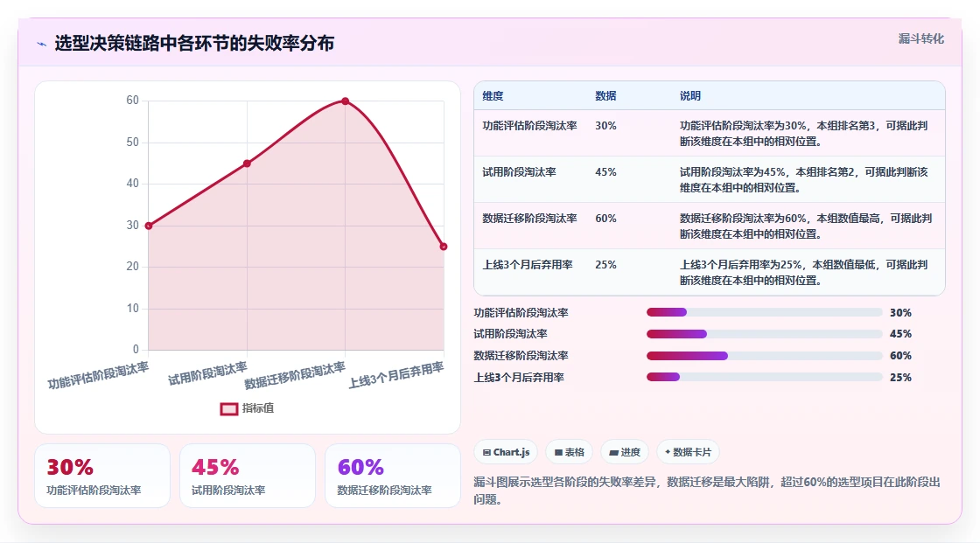This screenshot has width=980, height=543.
Task: Click the progress label 功能评估阶段淘汰率
Action: tap(521, 312)
